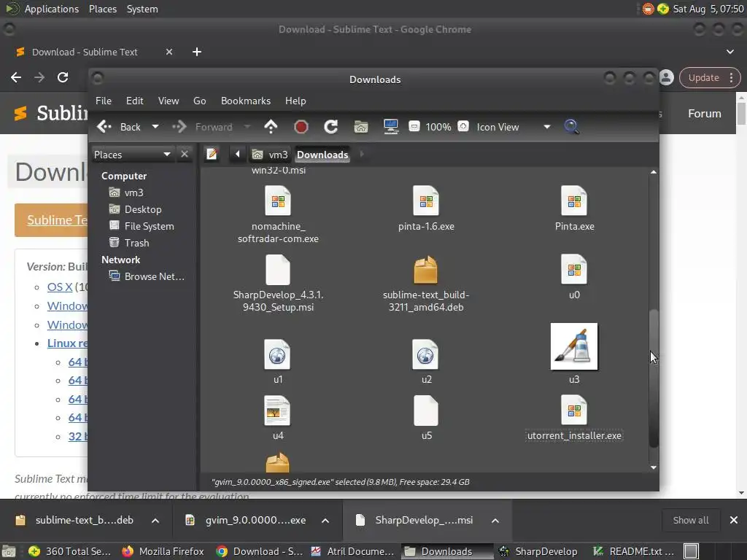Expand gvim exe download options chevron

tap(325, 521)
